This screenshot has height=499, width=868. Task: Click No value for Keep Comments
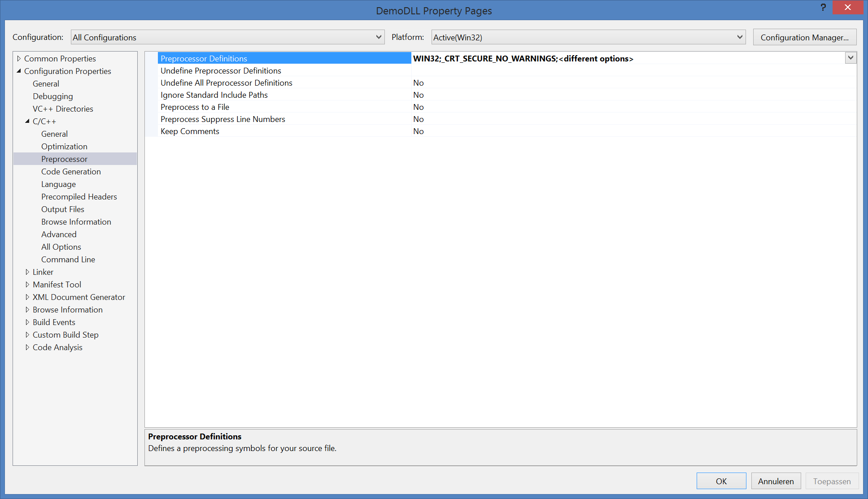634,131
